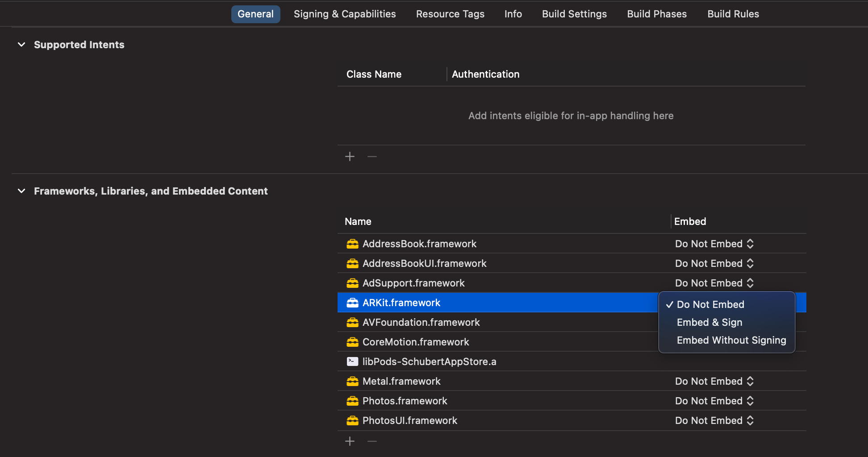Image resolution: width=868 pixels, height=457 pixels.
Task: Switch to the Info tab
Action: [x=513, y=14]
